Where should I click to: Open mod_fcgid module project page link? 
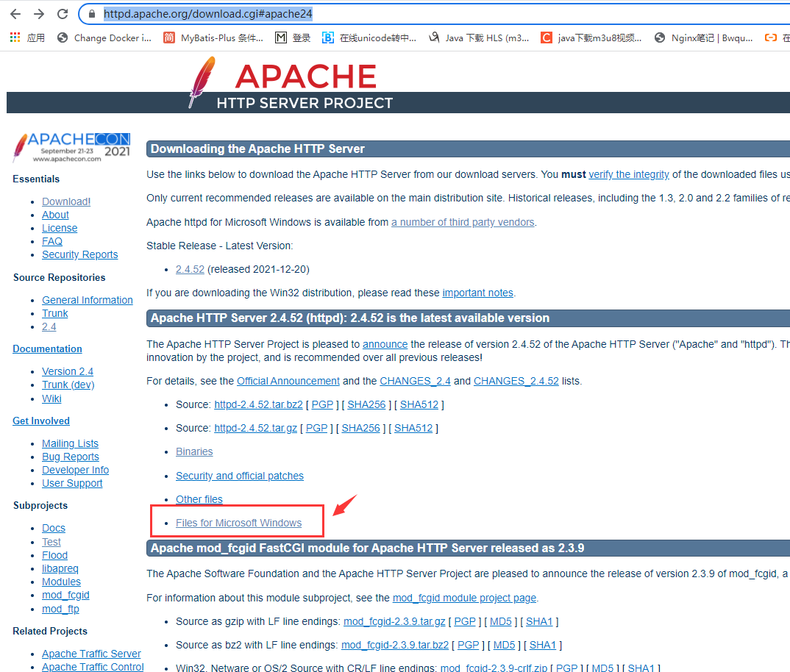464,598
